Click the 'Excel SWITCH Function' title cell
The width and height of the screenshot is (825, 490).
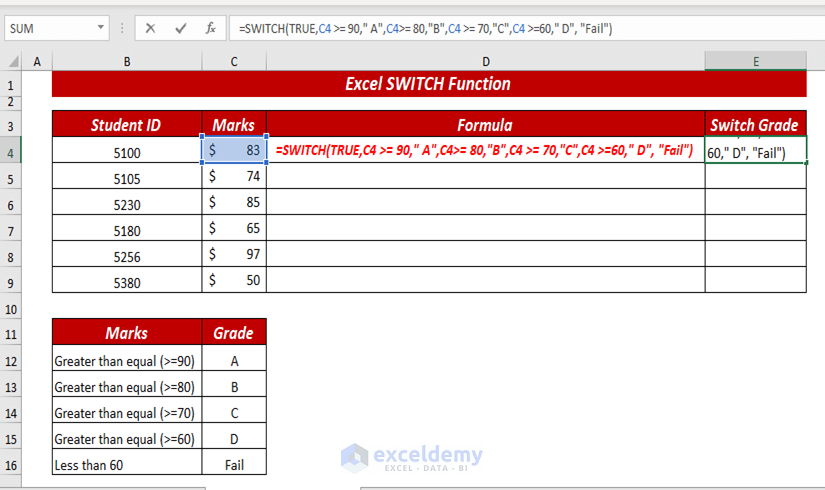429,84
